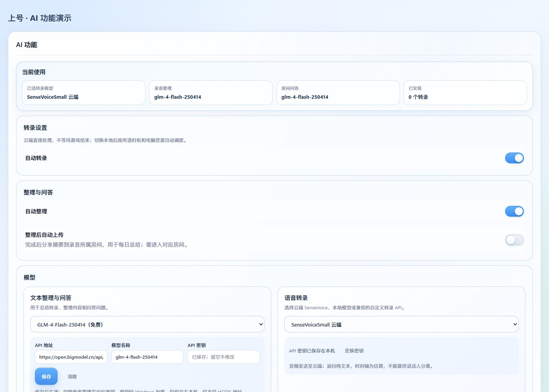Turn off the 自动转录 switch

514,158
